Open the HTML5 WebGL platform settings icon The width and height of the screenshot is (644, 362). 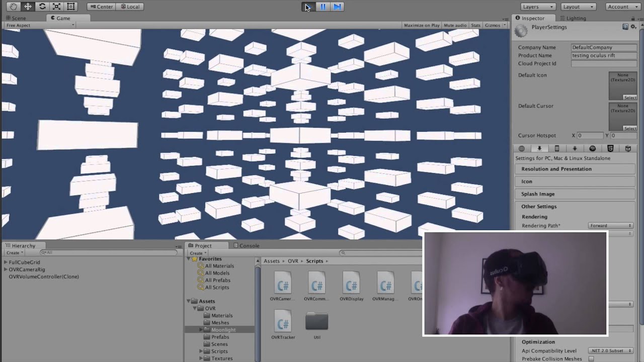610,148
